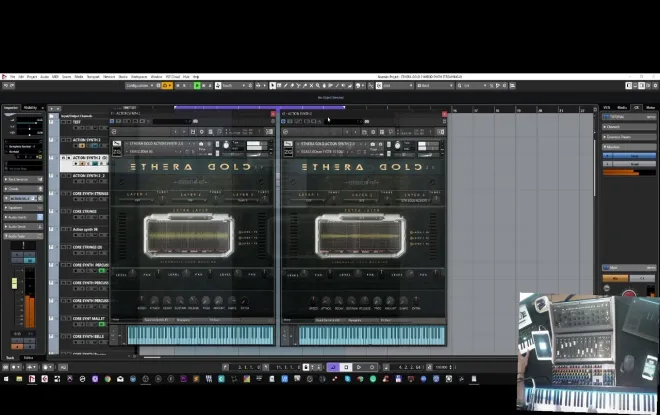Toggle purple Cycle button in transport
Viewport: 660px width, 415px height.
pyautogui.click(x=333, y=367)
